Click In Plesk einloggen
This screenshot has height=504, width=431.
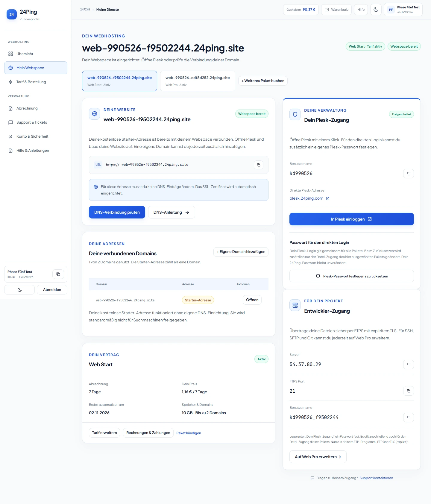(x=352, y=219)
